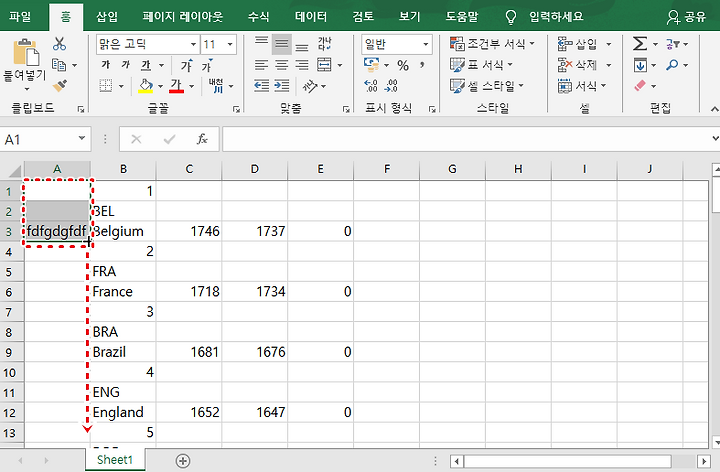Image resolution: width=720 pixels, height=472 pixels.
Task: Open the font color dropdown arrow
Action: coord(191,86)
